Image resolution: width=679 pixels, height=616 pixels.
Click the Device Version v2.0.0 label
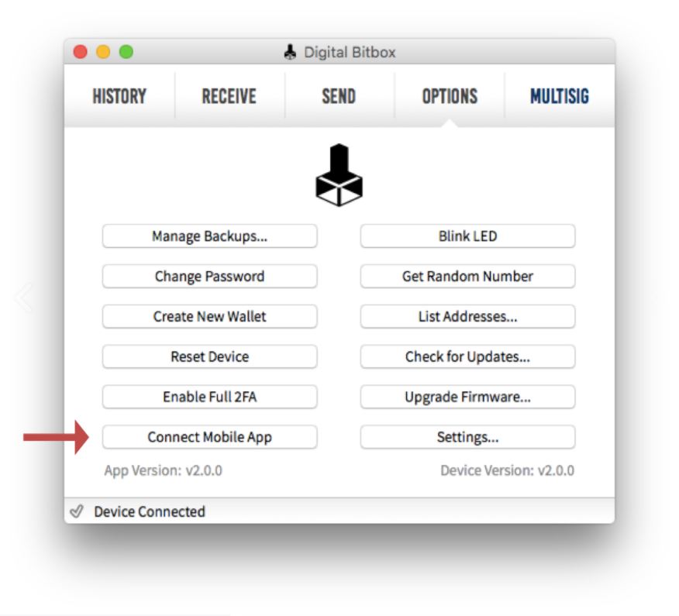507,470
